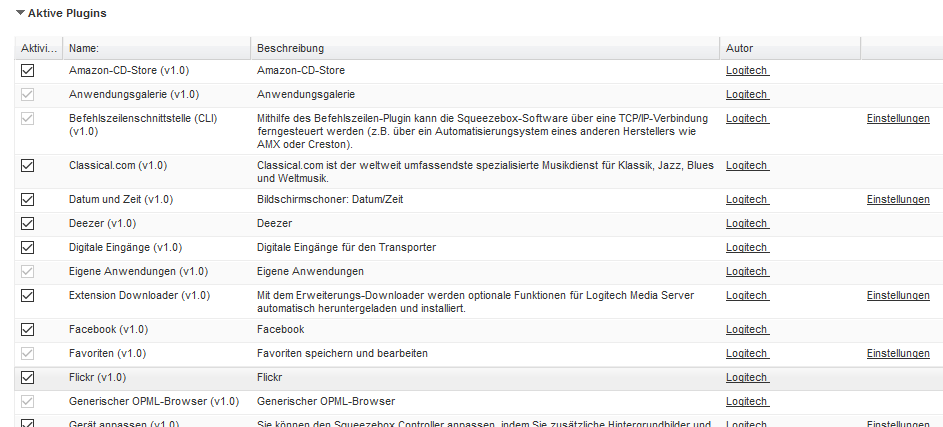Disable the Classical.com plugin checkbox
943x427 pixels.
(27, 165)
